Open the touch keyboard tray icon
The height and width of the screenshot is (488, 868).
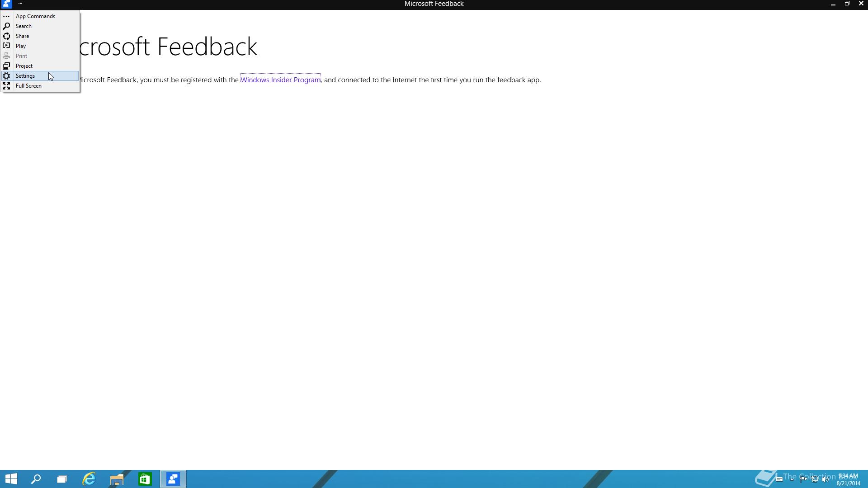pyautogui.click(x=779, y=479)
